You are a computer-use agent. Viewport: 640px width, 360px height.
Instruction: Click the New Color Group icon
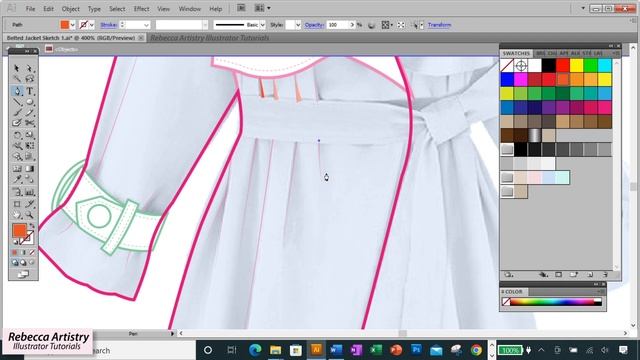(x=574, y=275)
